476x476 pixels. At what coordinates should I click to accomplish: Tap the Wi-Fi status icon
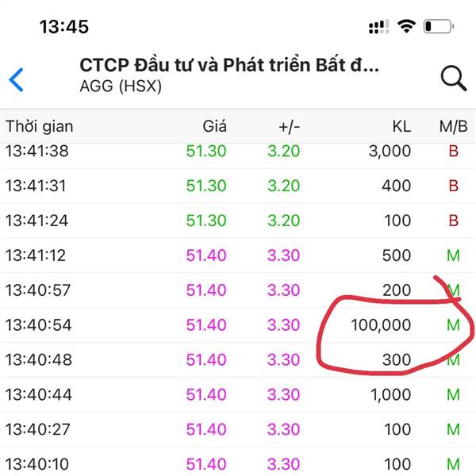[406, 26]
